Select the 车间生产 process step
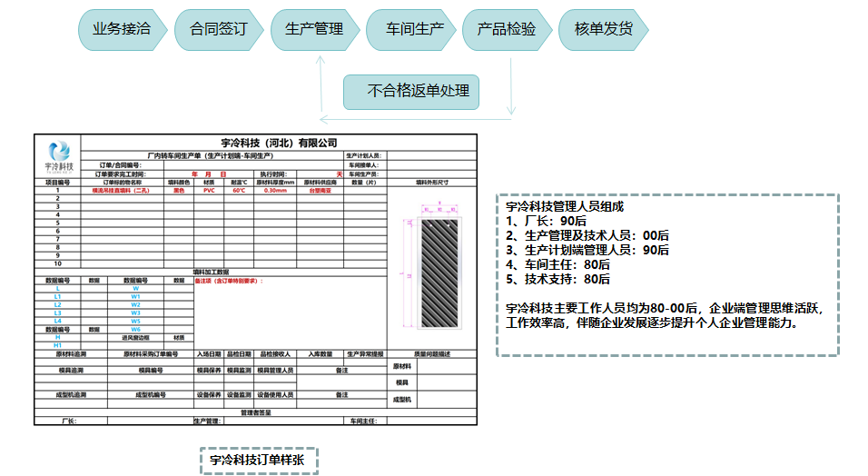Screen dimensions: 868x476 pos(410,29)
